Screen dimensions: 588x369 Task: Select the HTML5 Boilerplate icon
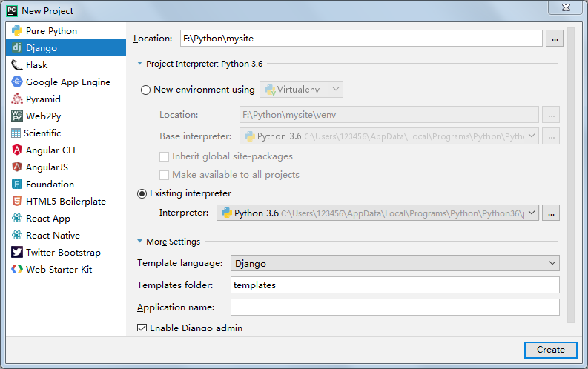pyautogui.click(x=17, y=201)
